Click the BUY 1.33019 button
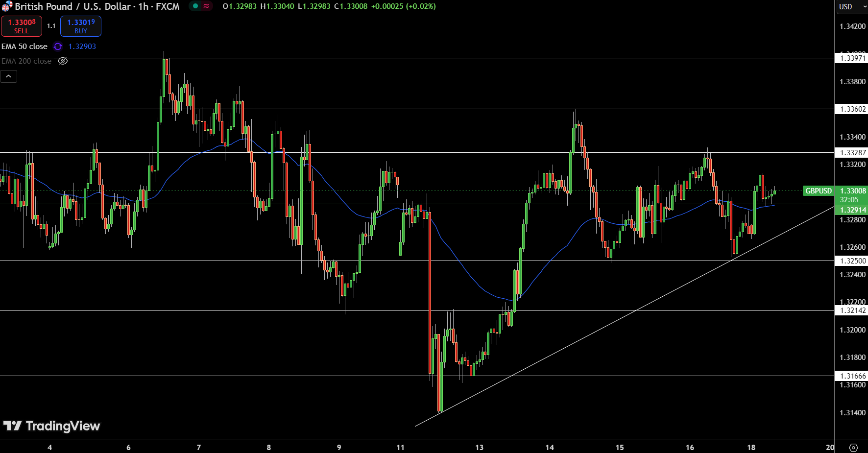This screenshot has width=868, height=453. (x=81, y=26)
